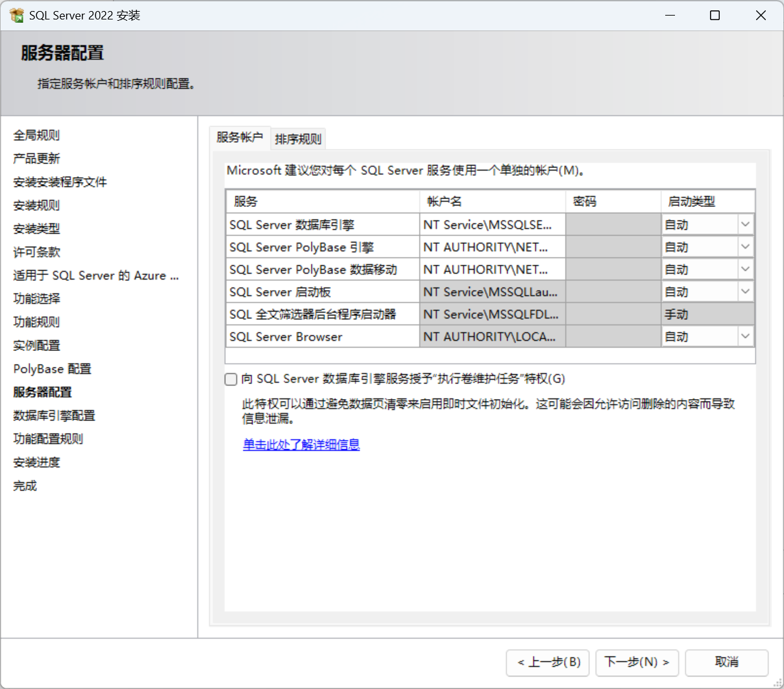The image size is (784, 689).
Task: Click the 启动类型 column header
Action: point(708,202)
